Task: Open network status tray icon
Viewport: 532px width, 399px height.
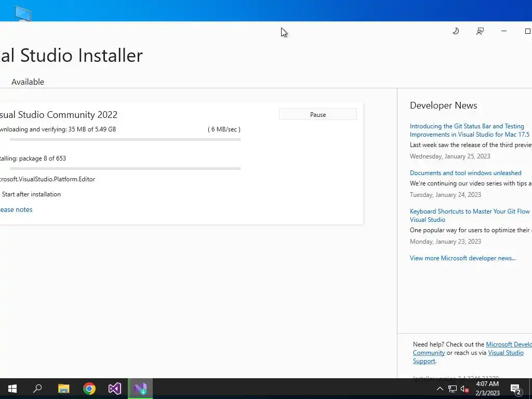Action: [x=453, y=389]
